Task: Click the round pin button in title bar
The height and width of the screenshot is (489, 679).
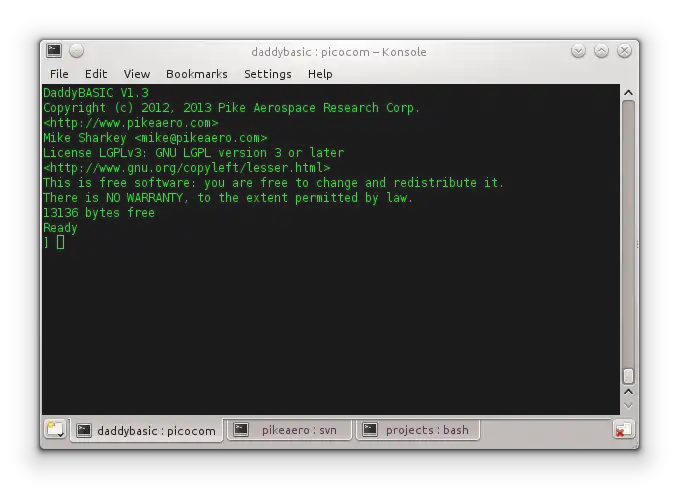Action: tap(77, 51)
